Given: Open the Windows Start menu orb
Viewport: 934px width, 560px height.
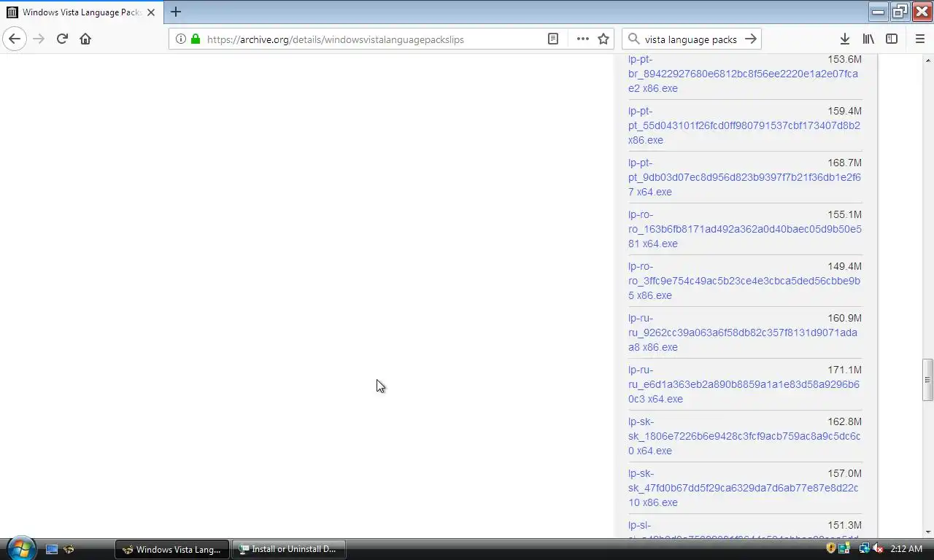Looking at the screenshot, I should tap(20, 548).
